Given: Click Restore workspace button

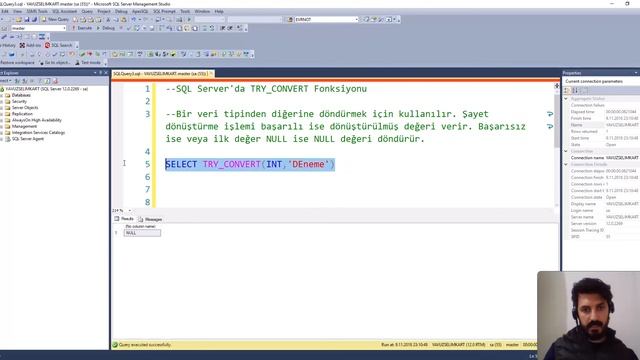Looking at the screenshot, I should pyautogui.click(x=18, y=62).
